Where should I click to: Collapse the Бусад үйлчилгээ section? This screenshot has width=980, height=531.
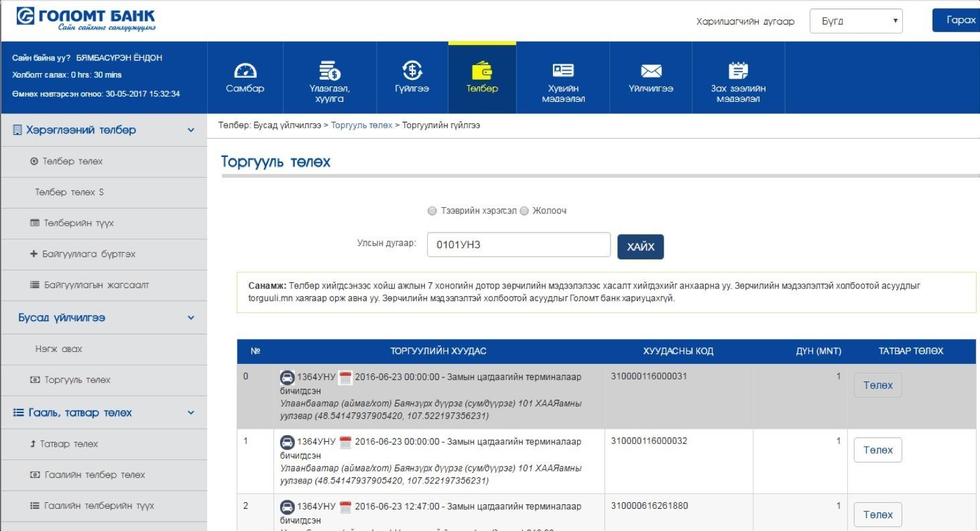191,318
